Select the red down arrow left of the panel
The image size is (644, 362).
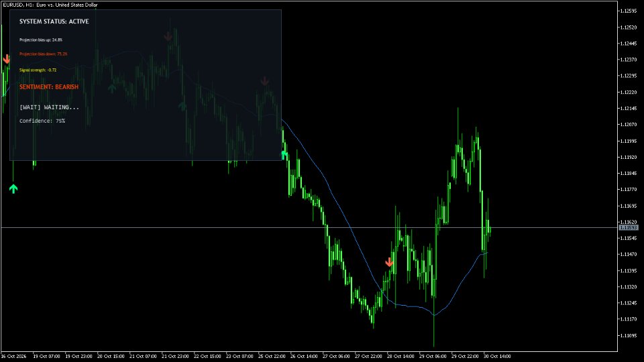point(6,59)
